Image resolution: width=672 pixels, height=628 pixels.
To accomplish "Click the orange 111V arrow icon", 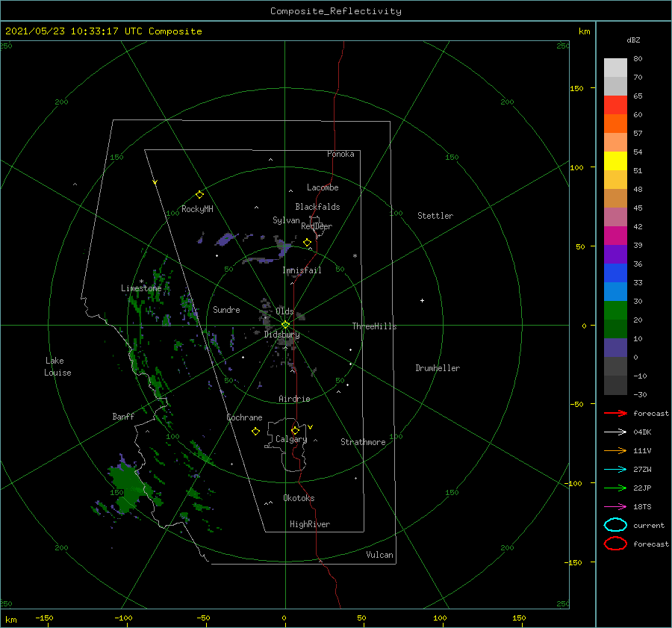I will click(615, 450).
